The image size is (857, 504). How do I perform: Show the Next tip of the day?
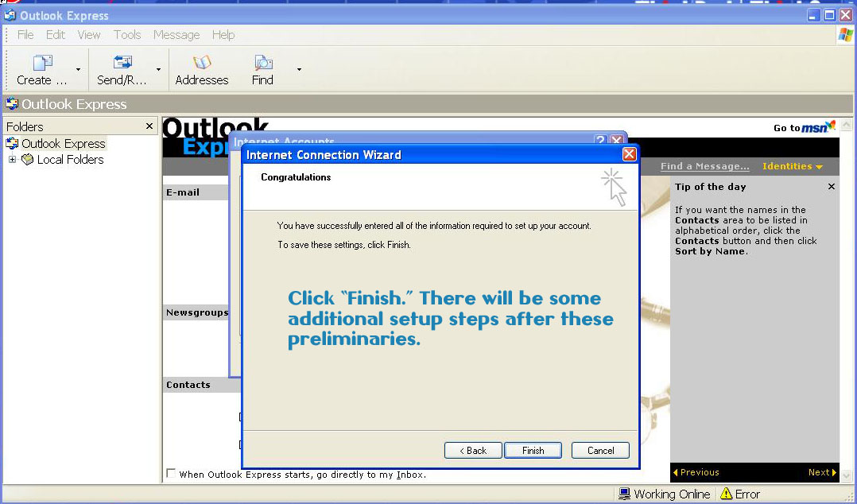point(822,472)
